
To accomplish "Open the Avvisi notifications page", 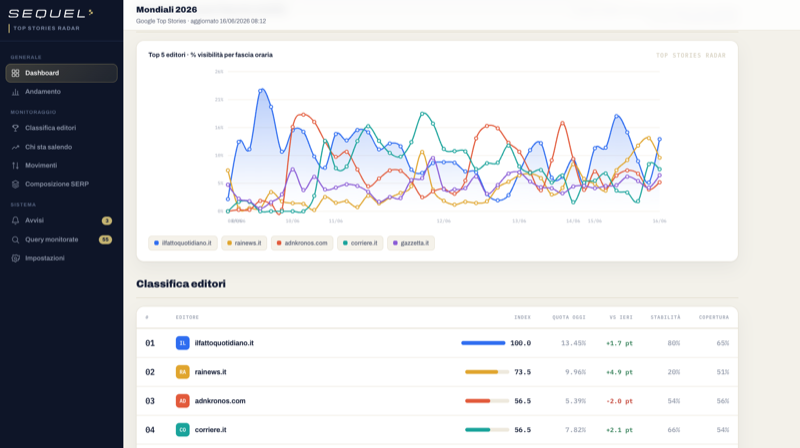I will (61, 220).
